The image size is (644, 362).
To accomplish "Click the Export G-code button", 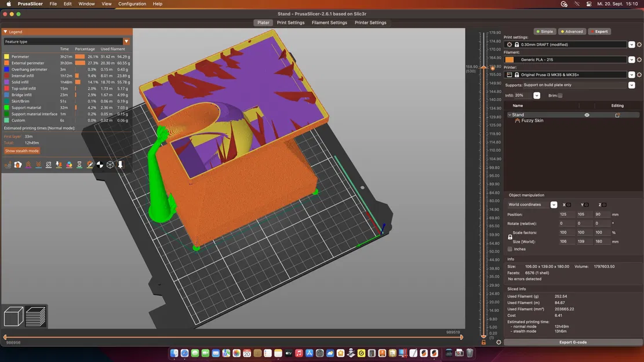I will (573, 342).
